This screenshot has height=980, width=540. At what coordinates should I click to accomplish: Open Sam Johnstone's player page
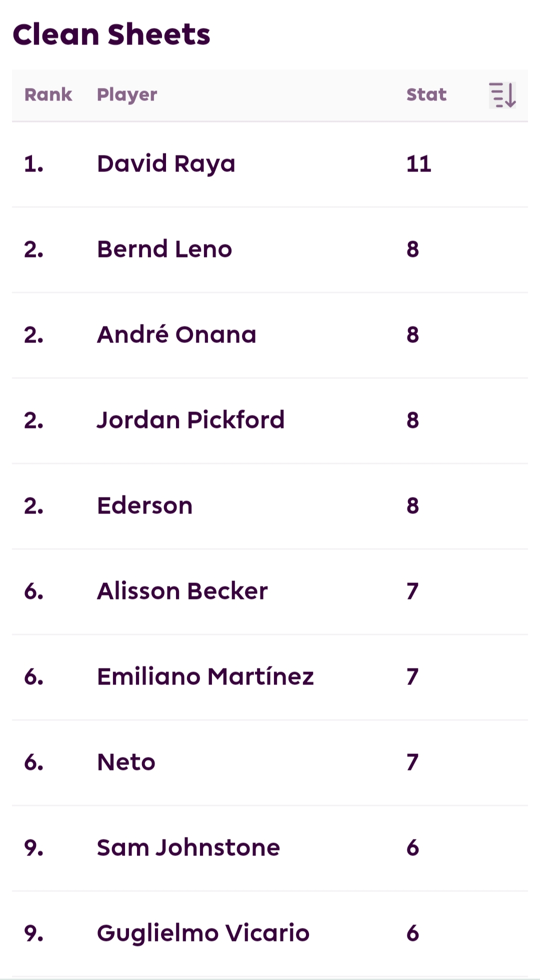[x=188, y=848]
